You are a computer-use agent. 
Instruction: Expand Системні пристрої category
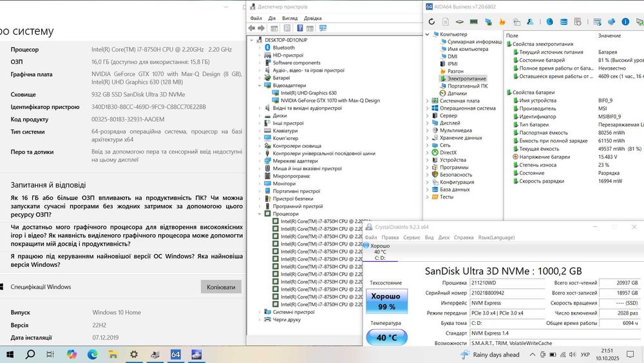coord(260,312)
